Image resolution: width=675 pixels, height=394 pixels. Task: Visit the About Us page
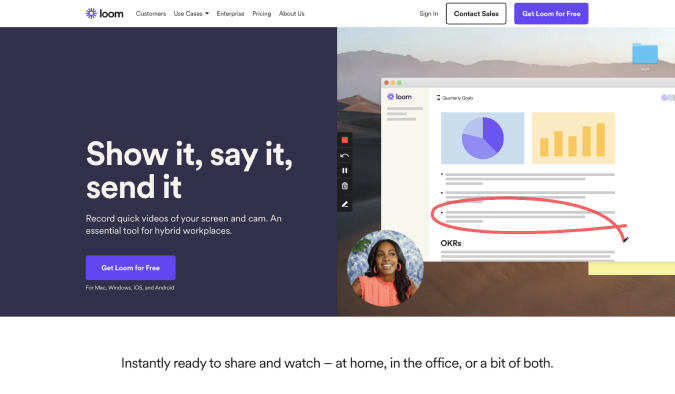(x=291, y=14)
